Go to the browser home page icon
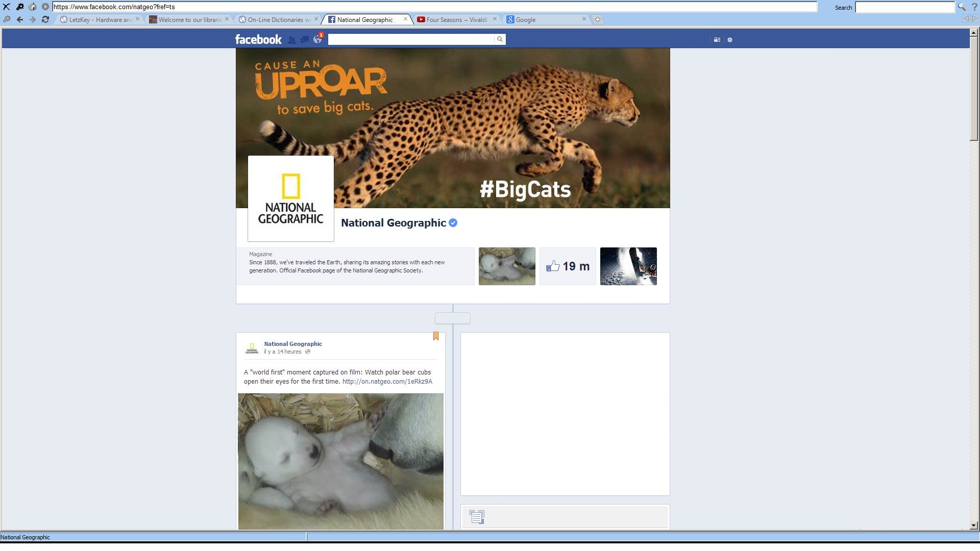 (x=33, y=7)
